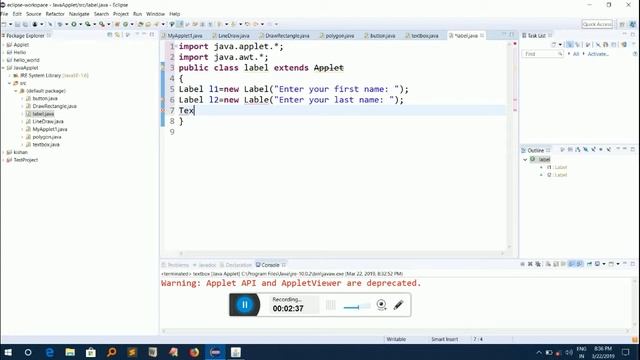Screen dimensions: 640x360
Task: Collapse the src folder node
Action: (10, 83)
